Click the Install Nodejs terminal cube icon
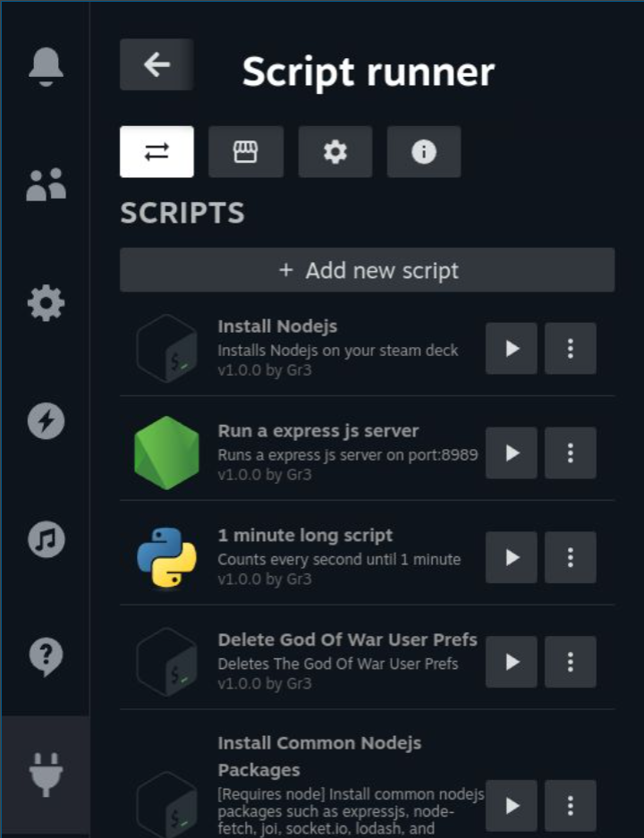This screenshot has width=644, height=838. click(x=166, y=349)
